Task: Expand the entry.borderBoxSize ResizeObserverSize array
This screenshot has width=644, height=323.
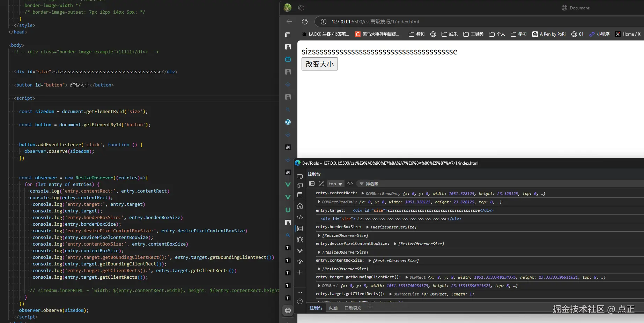Action: point(368,227)
